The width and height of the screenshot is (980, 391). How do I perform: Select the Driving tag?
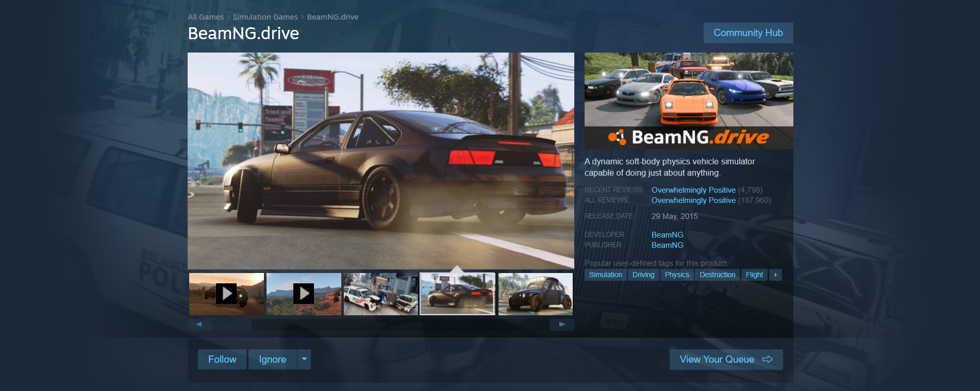click(x=643, y=275)
